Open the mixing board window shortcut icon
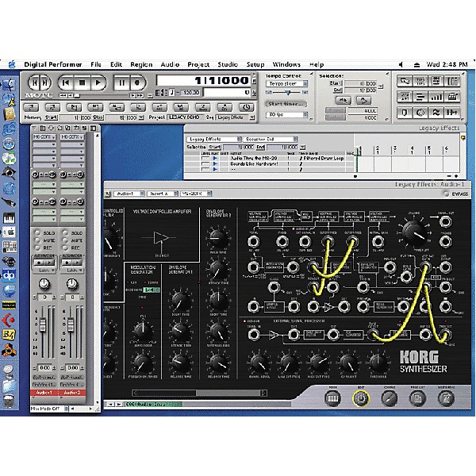476x476 pixels. [452, 81]
